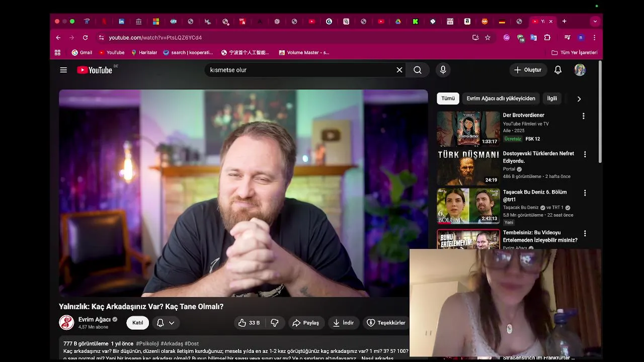Open the Haritalar bookmark

click(144, 52)
